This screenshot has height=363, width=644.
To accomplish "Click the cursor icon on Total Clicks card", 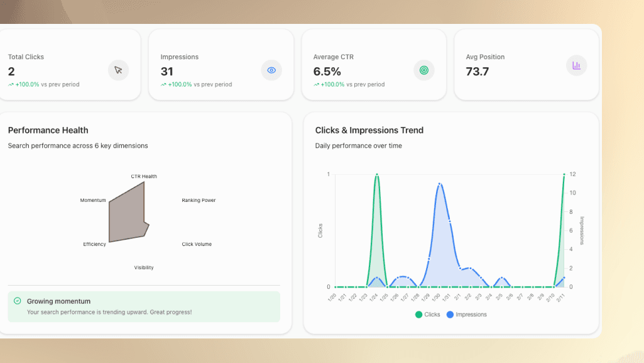I will coord(118,70).
